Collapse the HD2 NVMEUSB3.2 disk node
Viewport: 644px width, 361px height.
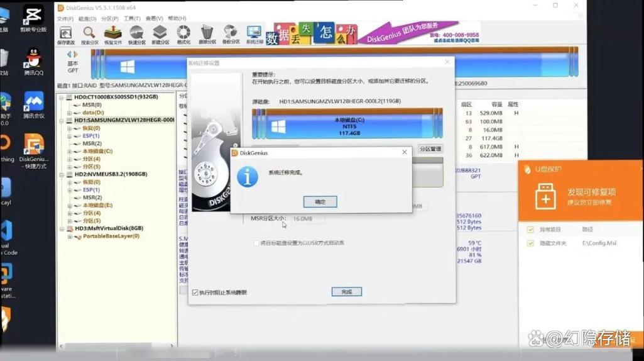(61, 174)
